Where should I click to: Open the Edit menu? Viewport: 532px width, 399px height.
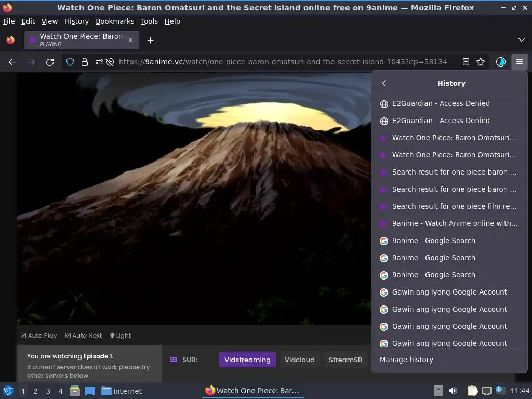[28, 21]
